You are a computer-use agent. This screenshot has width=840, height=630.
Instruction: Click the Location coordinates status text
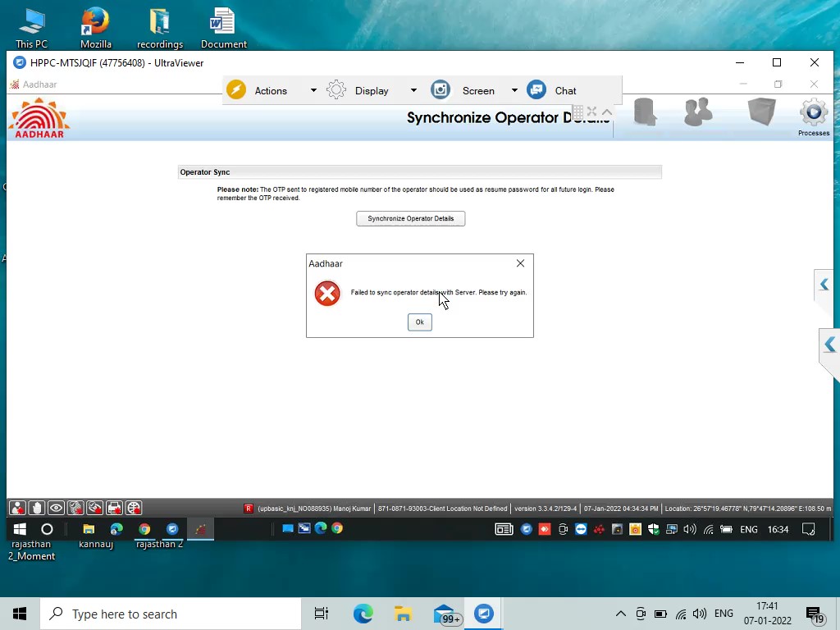coord(748,509)
